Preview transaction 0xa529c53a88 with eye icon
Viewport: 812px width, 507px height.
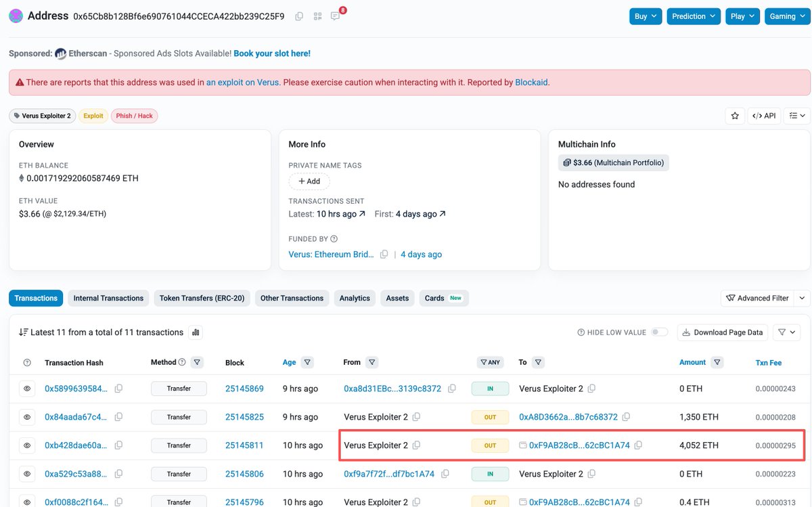27,474
